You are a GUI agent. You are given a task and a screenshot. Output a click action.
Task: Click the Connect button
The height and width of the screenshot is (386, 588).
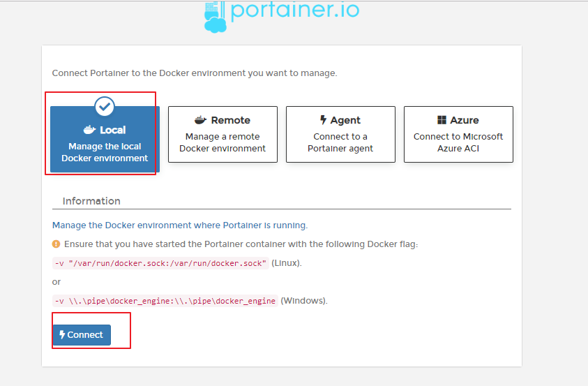82,334
